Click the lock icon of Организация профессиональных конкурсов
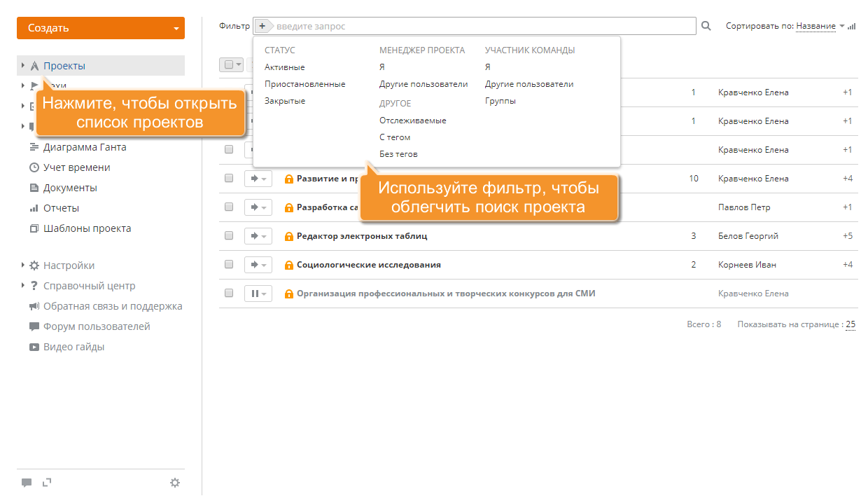The height and width of the screenshot is (496, 868). point(289,294)
